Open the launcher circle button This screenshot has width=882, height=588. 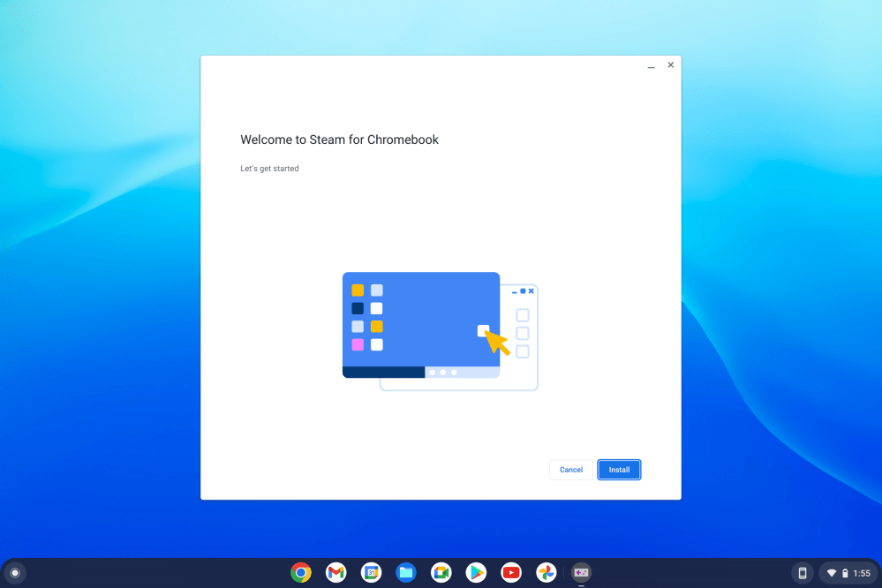(15, 573)
